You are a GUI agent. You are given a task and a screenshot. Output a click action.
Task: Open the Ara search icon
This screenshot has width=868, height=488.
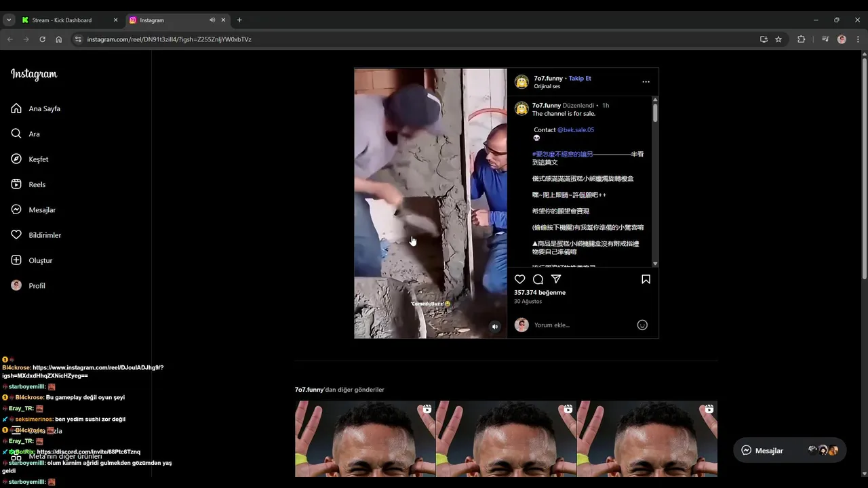pos(16,134)
